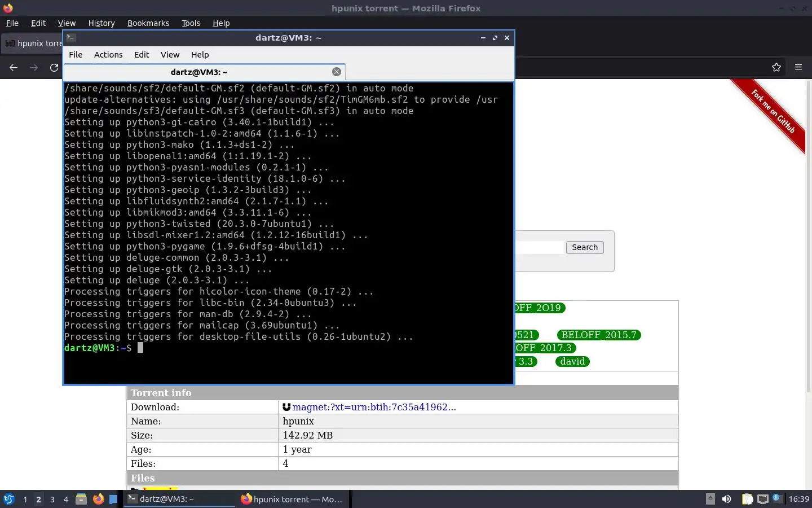This screenshot has width=812, height=508.
Task: Open the Firefox Help menu
Action: pyautogui.click(x=221, y=23)
